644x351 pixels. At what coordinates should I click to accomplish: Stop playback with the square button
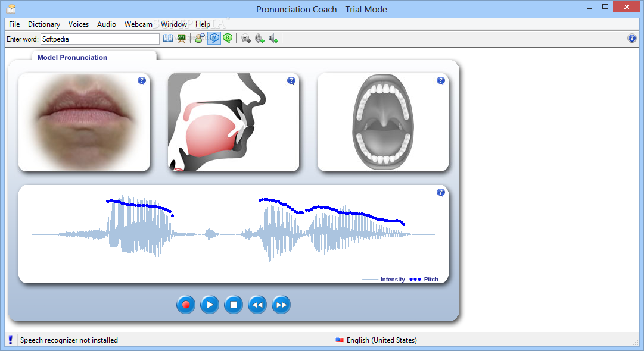[234, 305]
